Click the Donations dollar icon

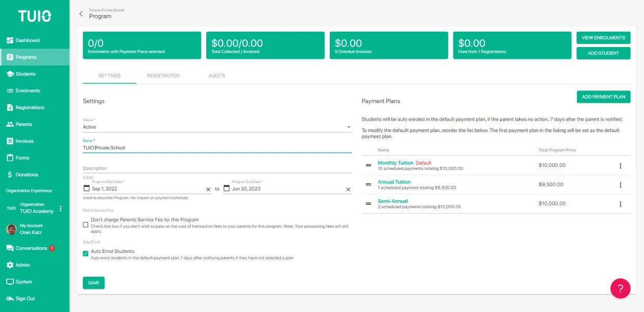pyautogui.click(x=10, y=175)
